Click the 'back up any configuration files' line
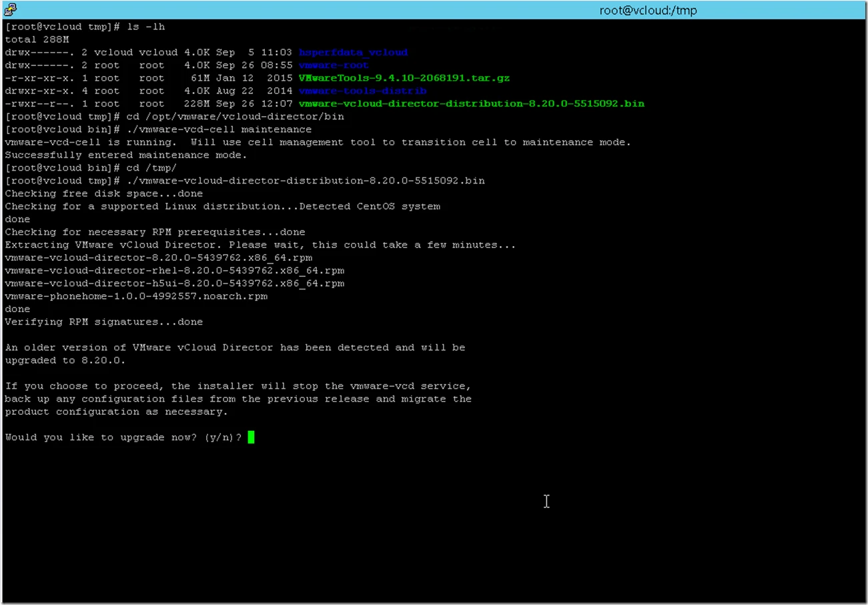The image size is (868, 605). click(x=238, y=399)
